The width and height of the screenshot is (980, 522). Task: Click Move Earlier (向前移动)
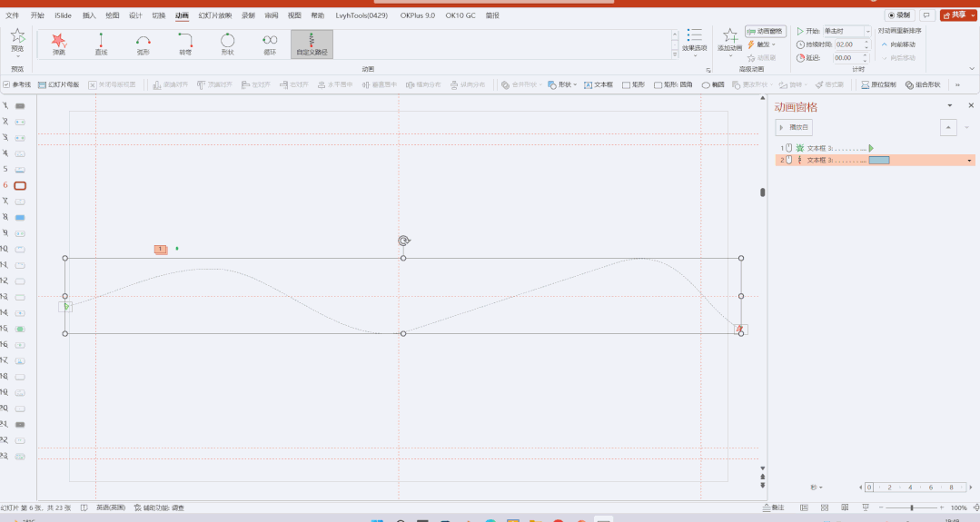[899, 44]
